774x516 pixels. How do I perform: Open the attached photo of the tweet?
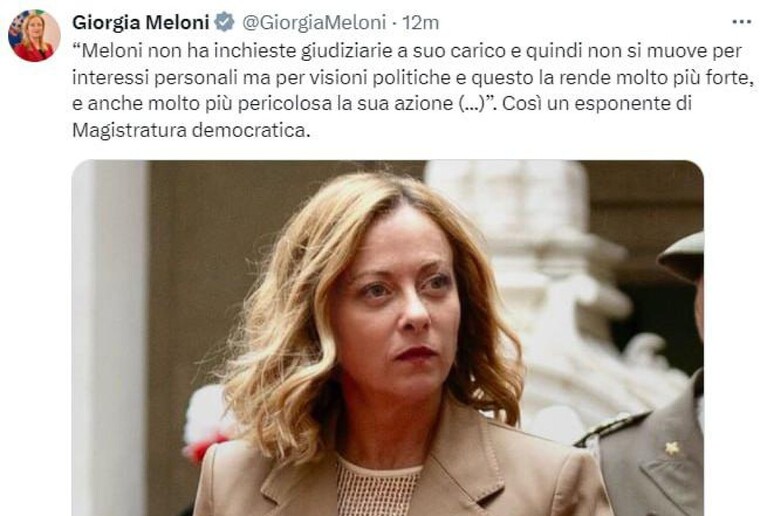coord(387,338)
